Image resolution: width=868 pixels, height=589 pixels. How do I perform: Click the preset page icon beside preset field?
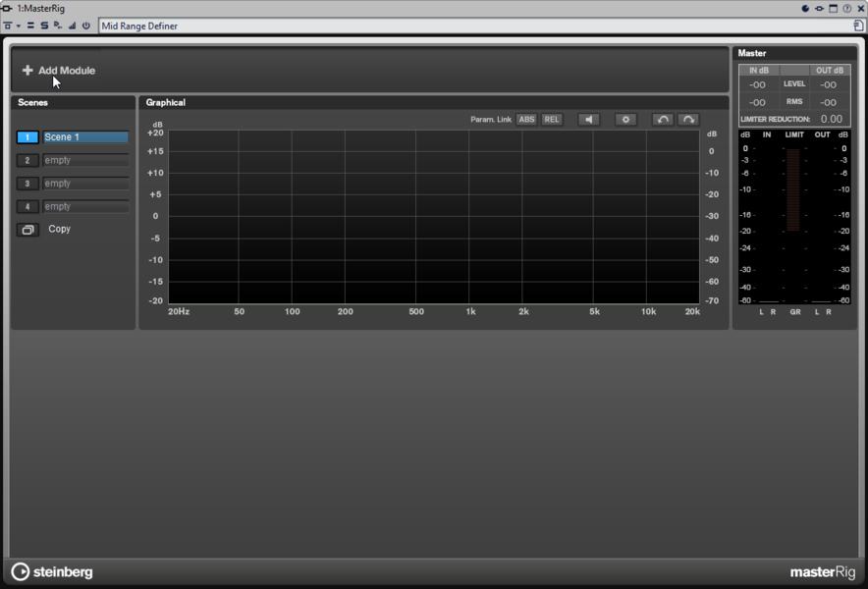(x=858, y=26)
